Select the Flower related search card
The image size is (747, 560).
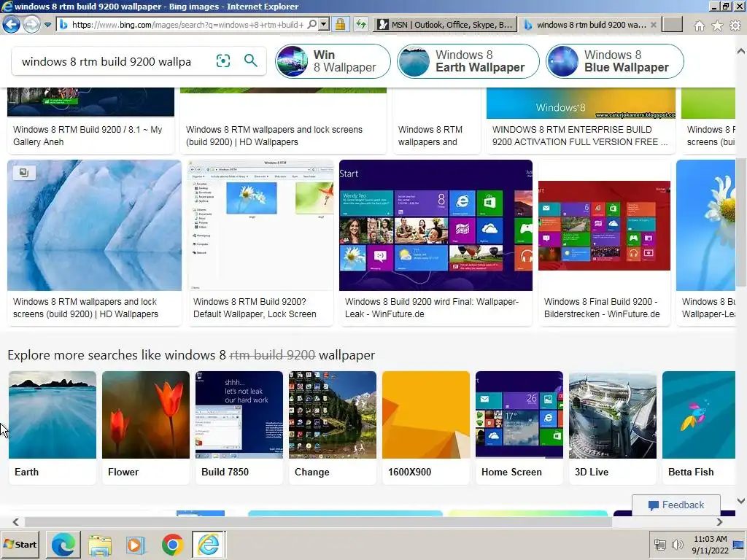click(146, 427)
